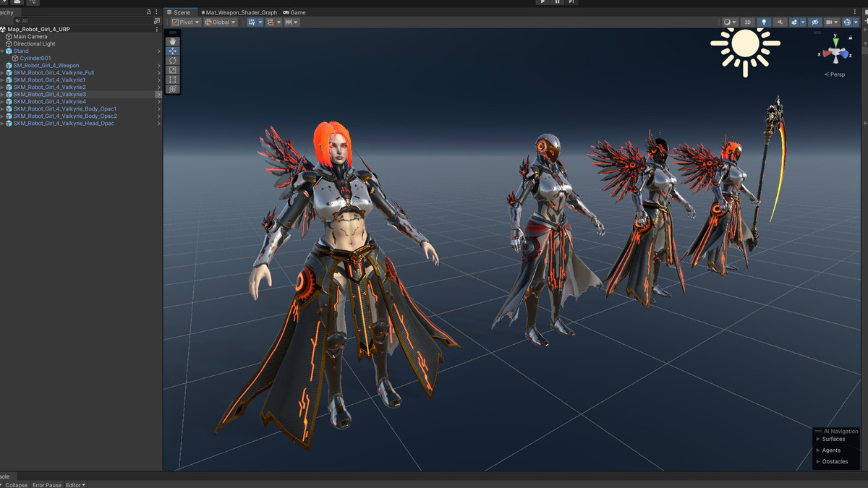Select the Rotate tool

tap(173, 61)
